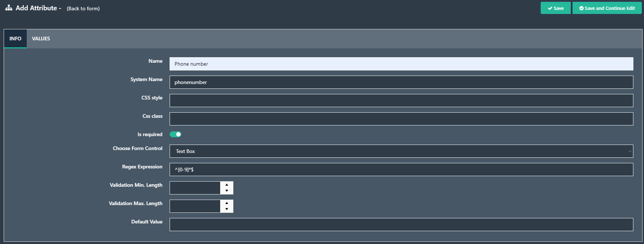Click the Save button
This screenshot has height=244, width=644.
coord(555,8)
